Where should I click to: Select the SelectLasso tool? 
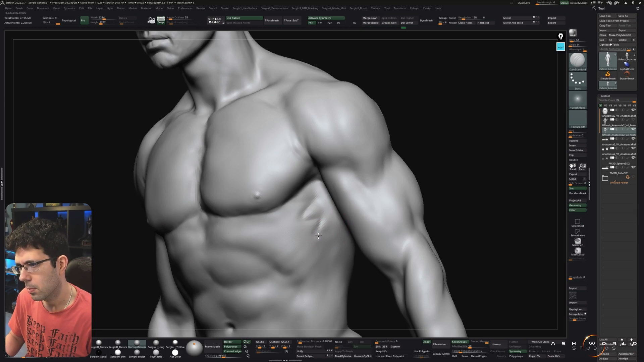click(x=577, y=232)
